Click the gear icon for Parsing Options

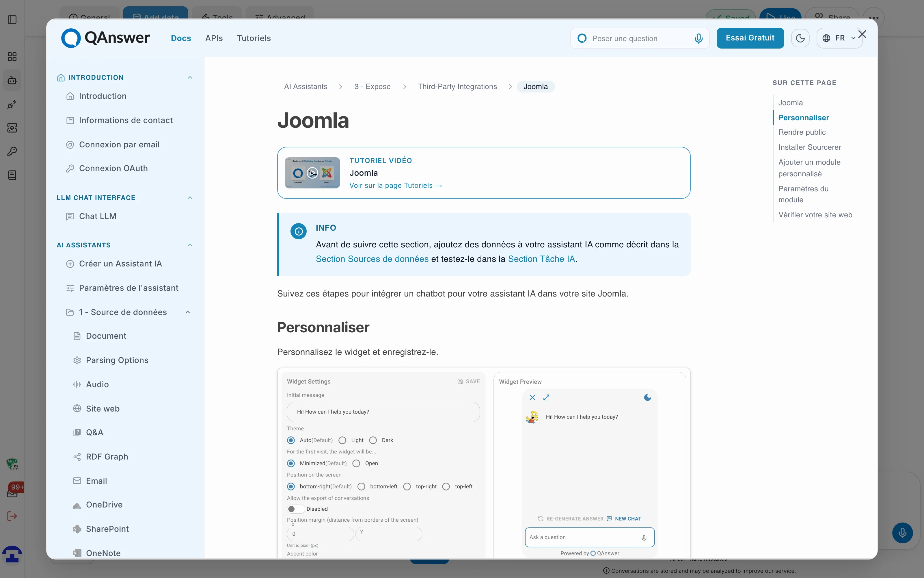click(x=77, y=360)
